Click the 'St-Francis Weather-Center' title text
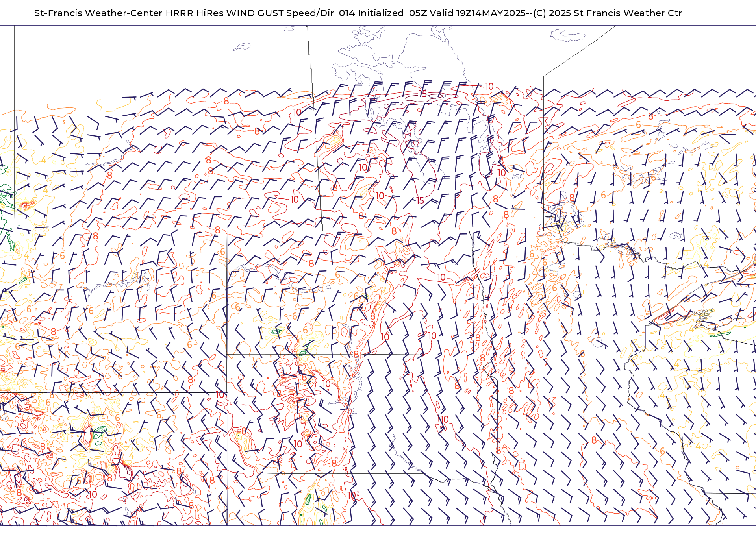The height and width of the screenshot is (551, 756). coord(98,13)
